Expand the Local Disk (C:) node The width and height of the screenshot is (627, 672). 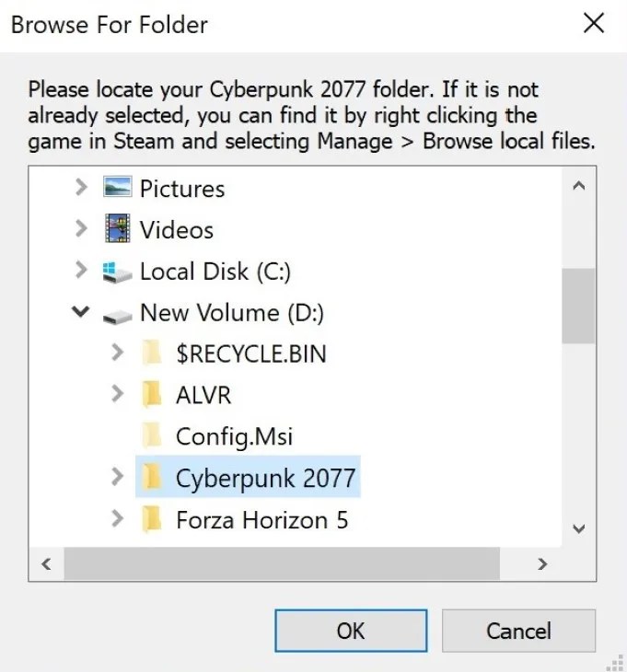click(81, 272)
